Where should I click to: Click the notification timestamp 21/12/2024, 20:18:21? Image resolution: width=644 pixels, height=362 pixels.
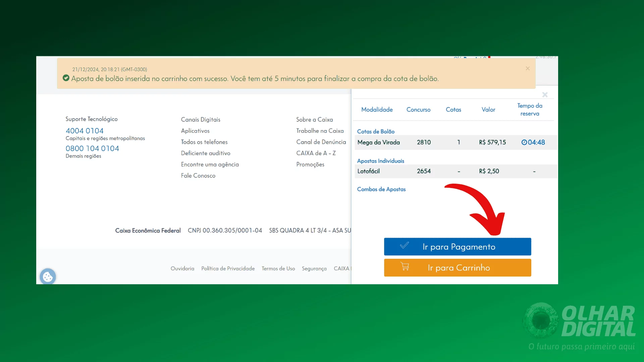pyautogui.click(x=110, y=69)
